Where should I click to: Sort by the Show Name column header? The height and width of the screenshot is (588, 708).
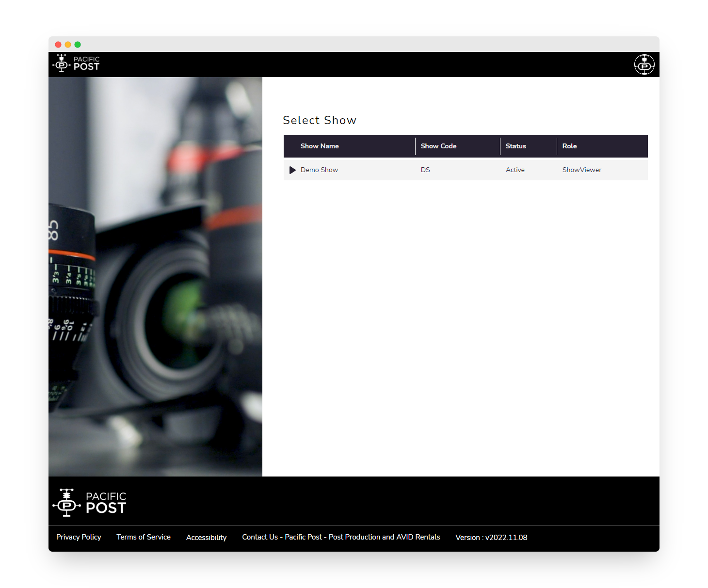pos(320,146)
